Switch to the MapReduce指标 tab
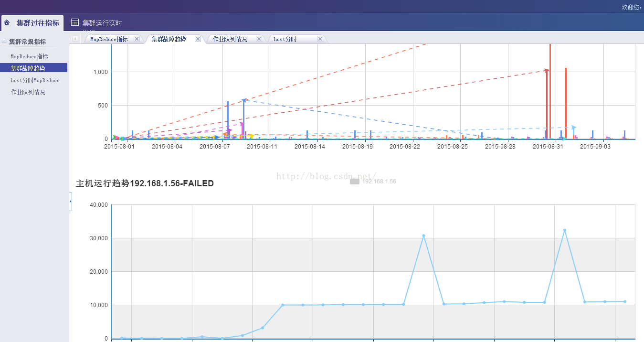The image size is (644, 342). point(109,39)
